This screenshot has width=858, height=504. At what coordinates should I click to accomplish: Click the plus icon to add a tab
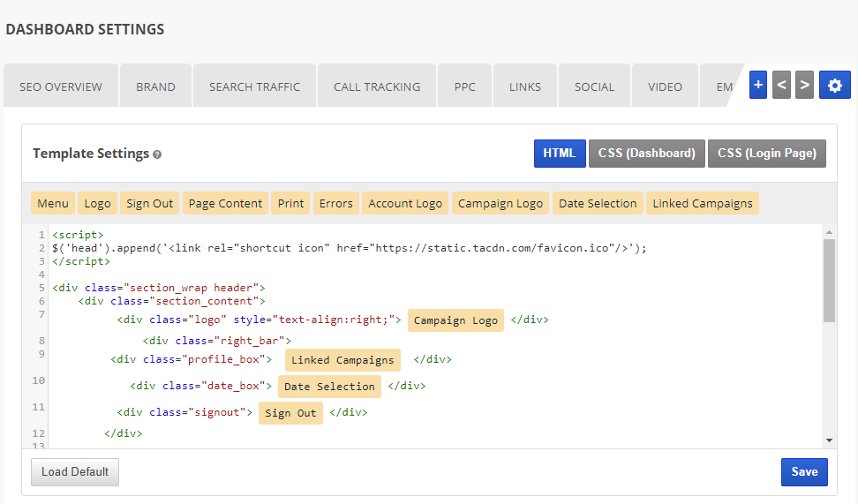coord(757,85)
